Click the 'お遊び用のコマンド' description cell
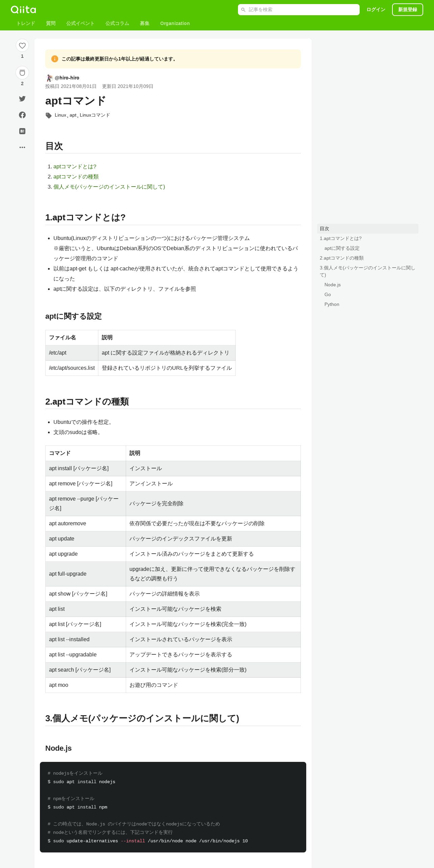 coord(213,685)
